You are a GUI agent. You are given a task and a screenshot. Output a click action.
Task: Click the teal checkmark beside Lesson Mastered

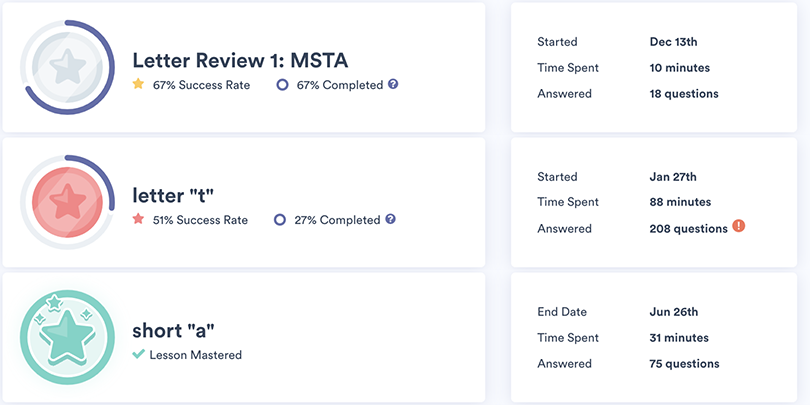pyautogui.click(x=138, y=354)
